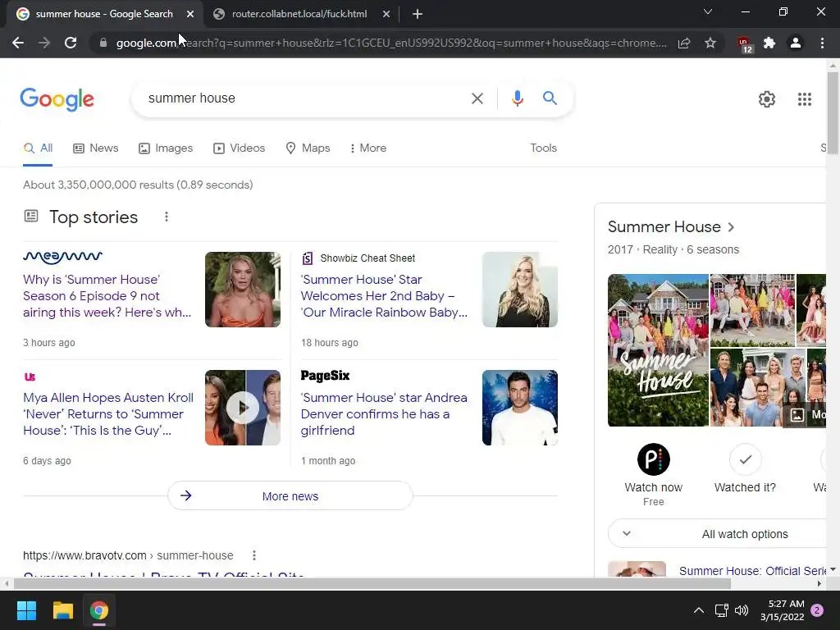840x630 pixels.
Task: Open 'Mya Allen Hopes Austen Kroll' story
Action: pos(108,414)
